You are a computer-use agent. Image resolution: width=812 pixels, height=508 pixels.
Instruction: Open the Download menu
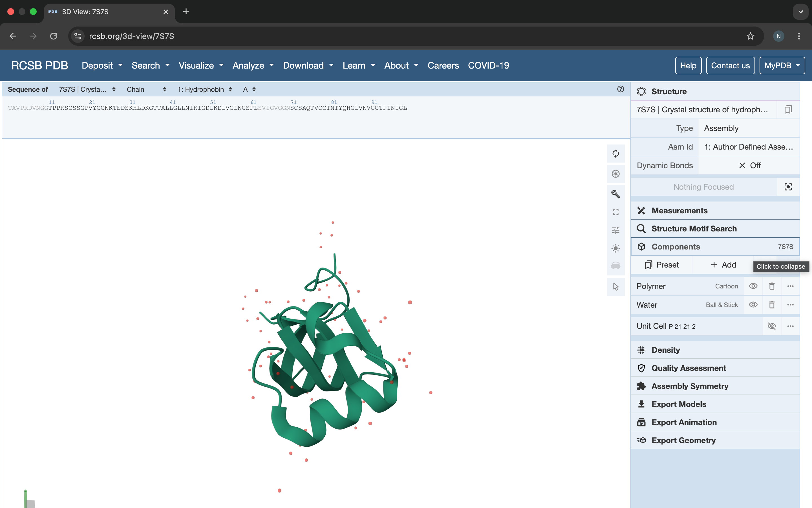pos(308,65)
